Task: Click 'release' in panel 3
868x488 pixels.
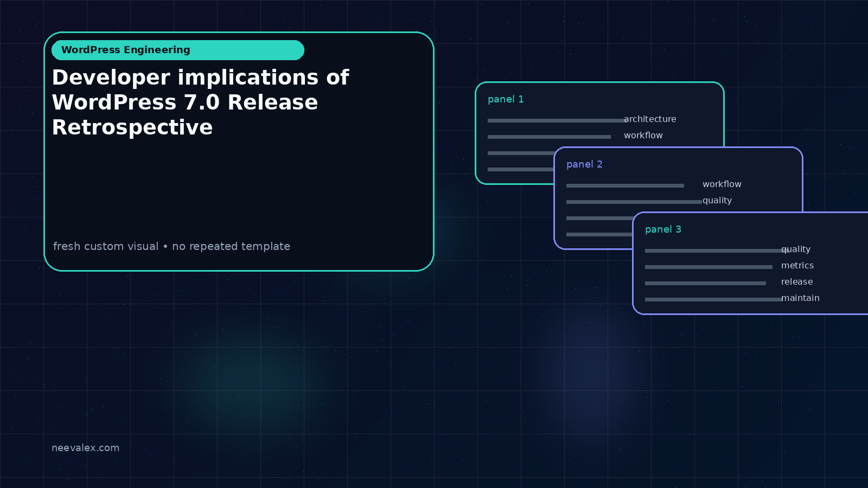Action: (797, 282)
